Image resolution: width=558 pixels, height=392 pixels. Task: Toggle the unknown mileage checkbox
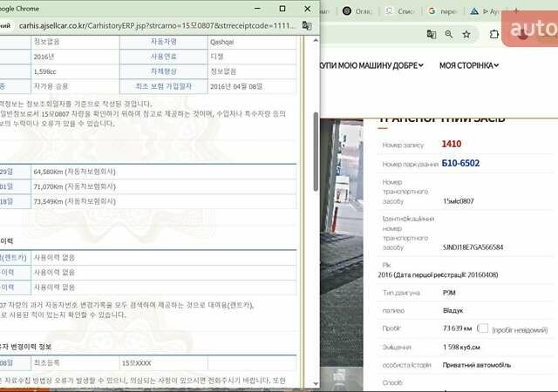click(x=486, y=328)
